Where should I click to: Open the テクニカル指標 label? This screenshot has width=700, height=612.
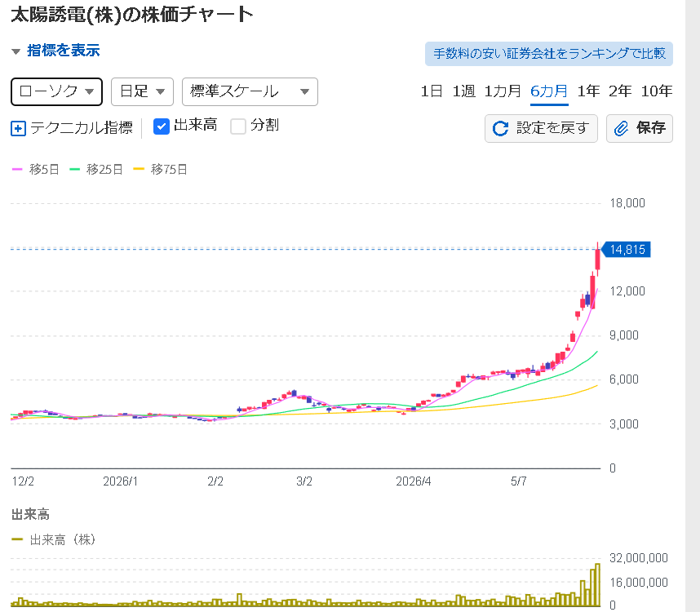pyautogui.click(x=82, y=127)
